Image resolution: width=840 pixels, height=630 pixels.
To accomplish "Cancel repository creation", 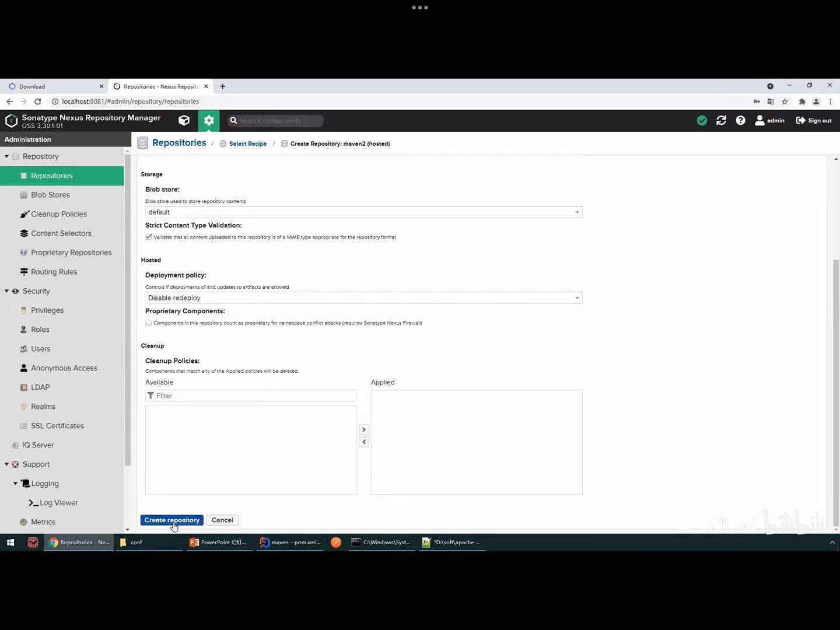I will click(x=222, y=520).
